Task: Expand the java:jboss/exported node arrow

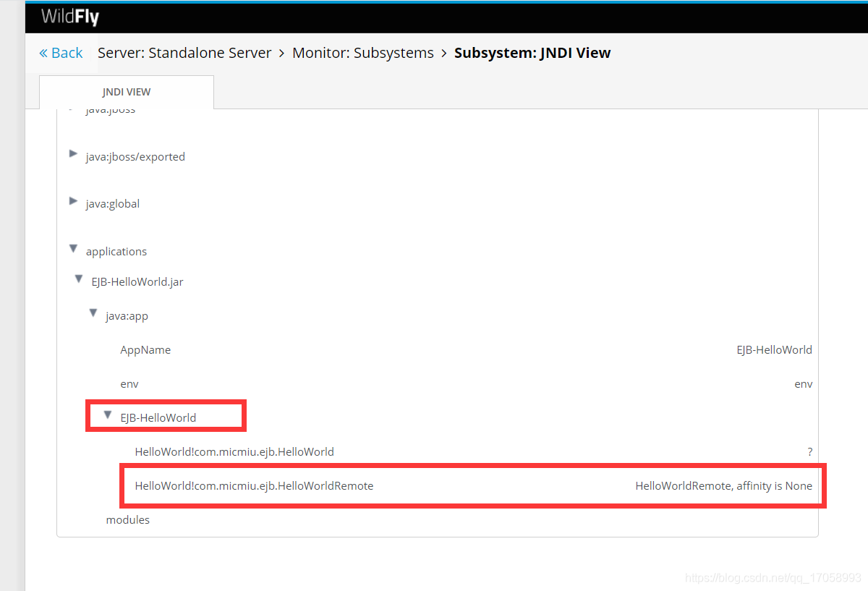Action: click(x=73, y=153)
